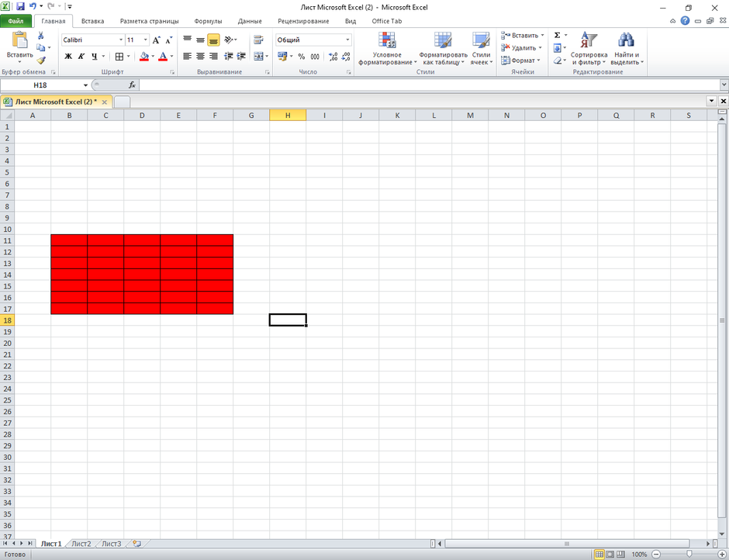The width and height of the screenshot is (729, 560).
Task: Align cell text left
Action: tap(187, 57)
